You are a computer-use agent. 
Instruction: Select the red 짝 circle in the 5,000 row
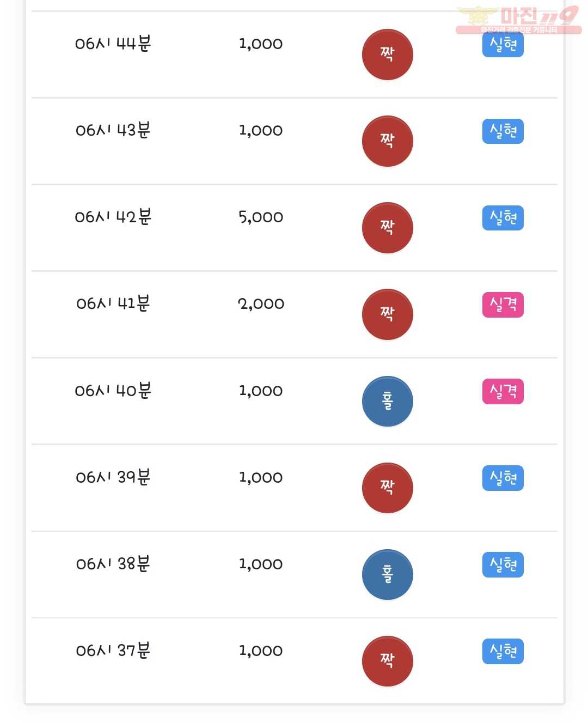388,228
